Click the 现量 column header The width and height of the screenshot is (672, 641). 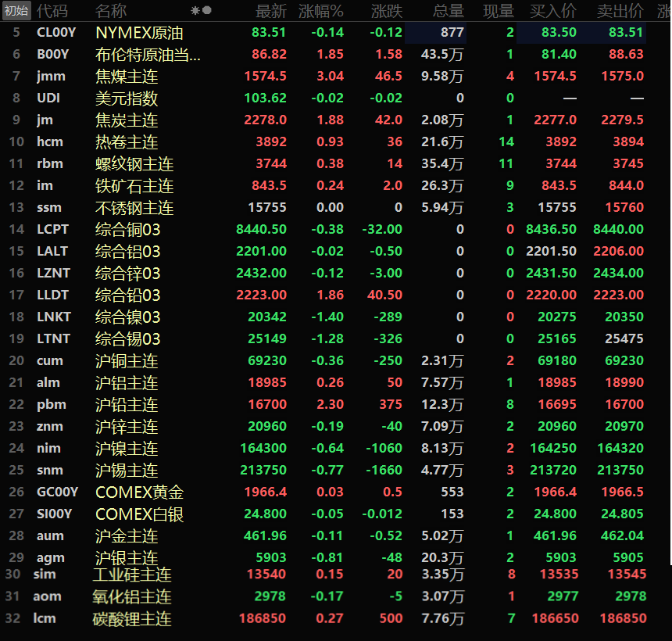click(499, 11)
